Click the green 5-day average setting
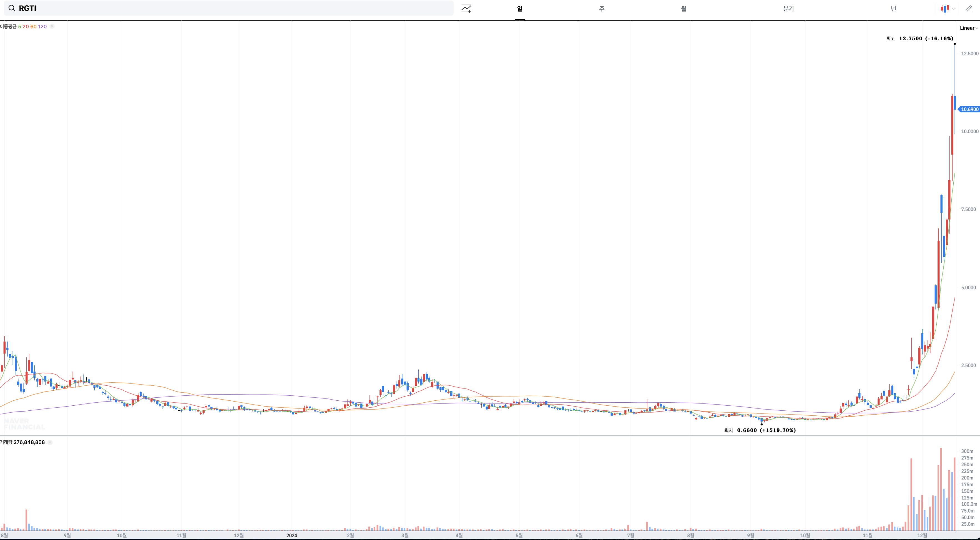The width and height of the screenshot is (980, 540). [x=19, y=26]
